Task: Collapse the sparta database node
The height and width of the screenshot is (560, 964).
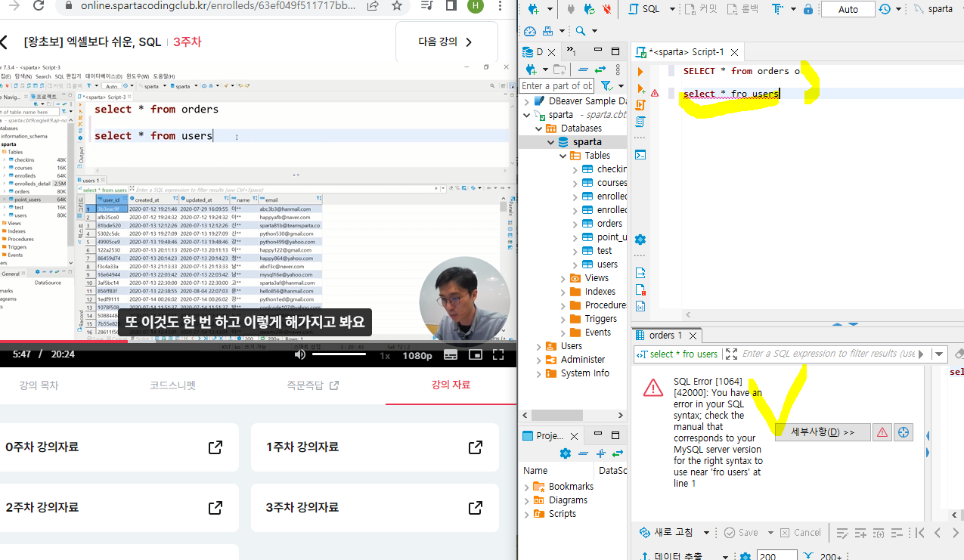Action: pyautogui.click(x=550, y=142)
